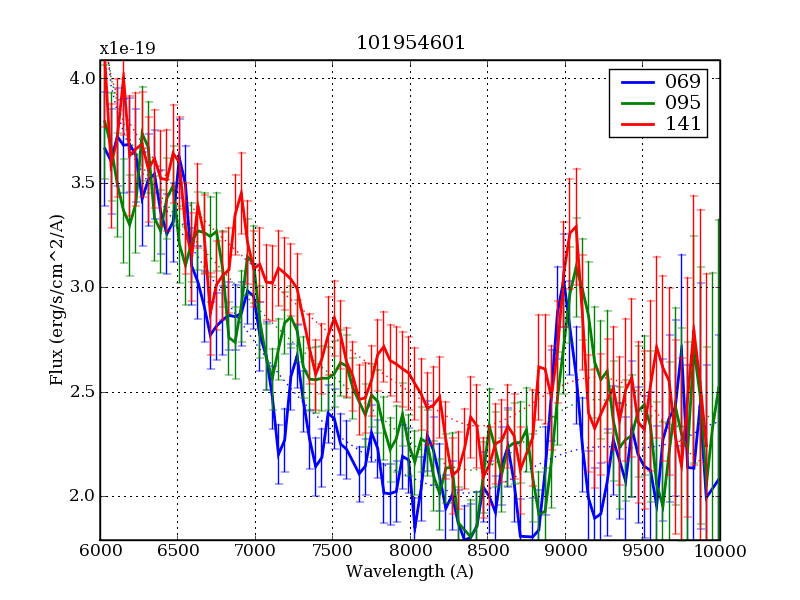Screen dimensions: 800x600
Task: Click the blue line swatch in legend
Action: click(x=634, y=81)
